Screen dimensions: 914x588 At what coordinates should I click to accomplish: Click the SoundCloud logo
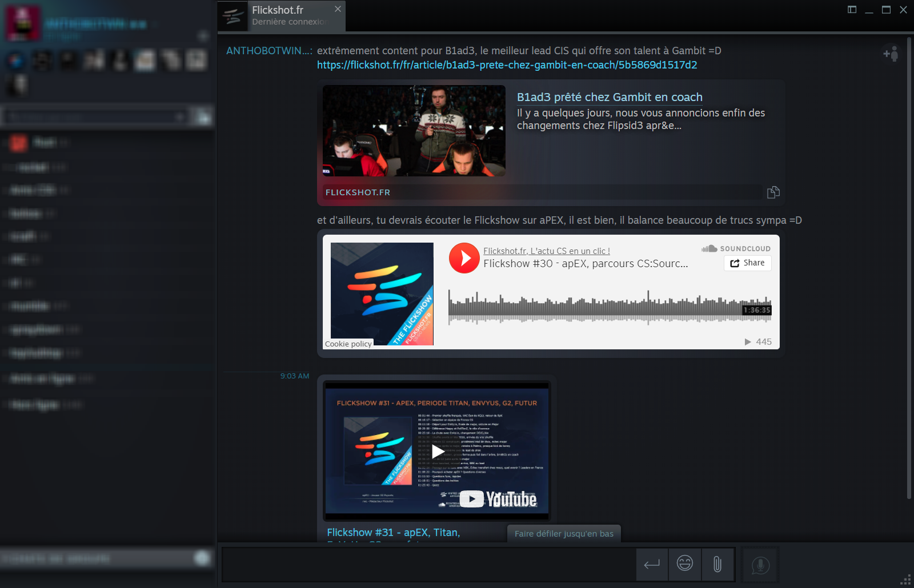point(736,249)
